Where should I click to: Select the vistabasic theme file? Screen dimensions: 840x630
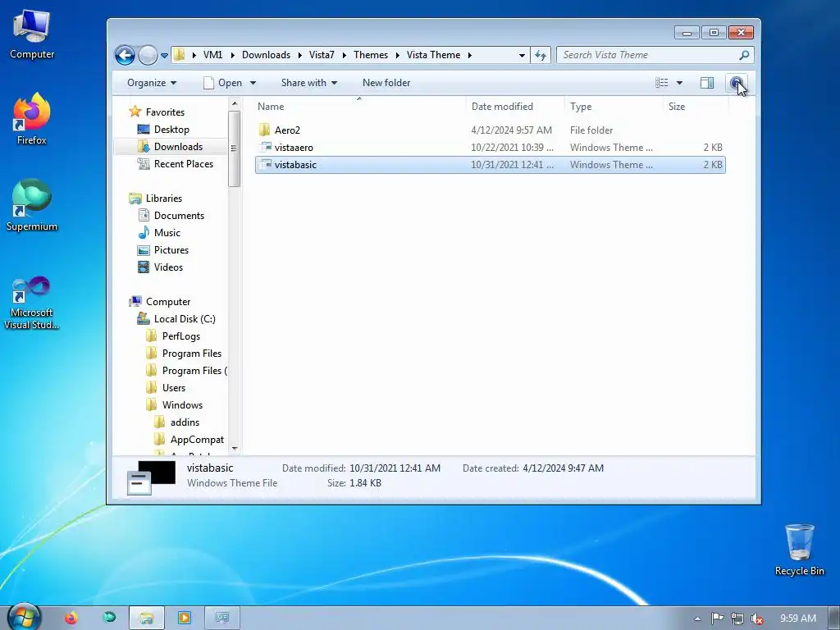(491, 164)
